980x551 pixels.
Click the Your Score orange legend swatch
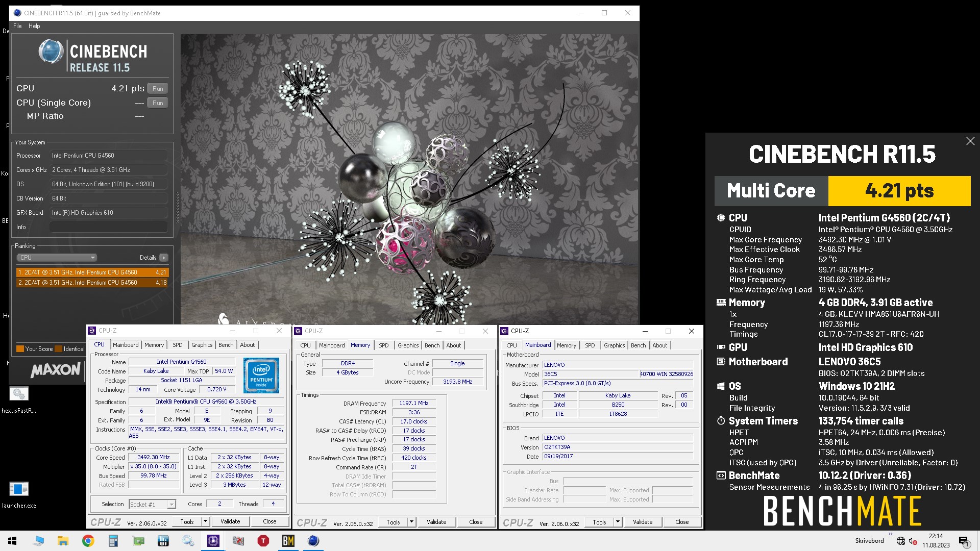coord(20,349)
